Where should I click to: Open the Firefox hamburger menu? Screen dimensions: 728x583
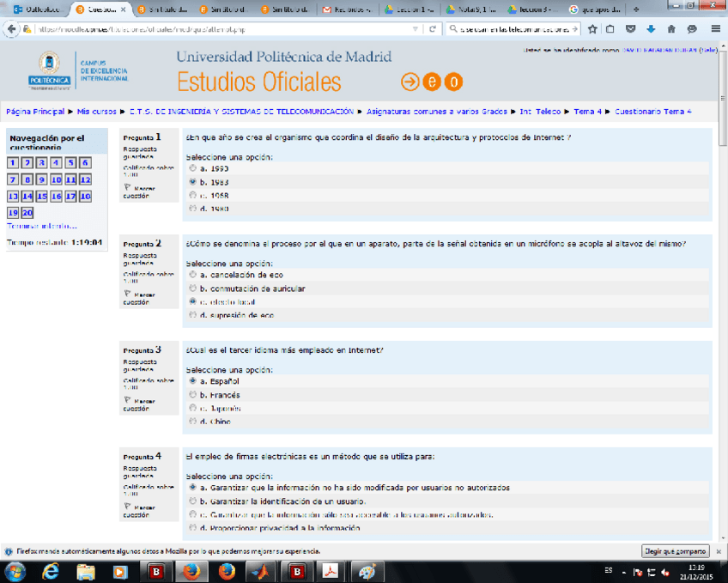(715, 29)
